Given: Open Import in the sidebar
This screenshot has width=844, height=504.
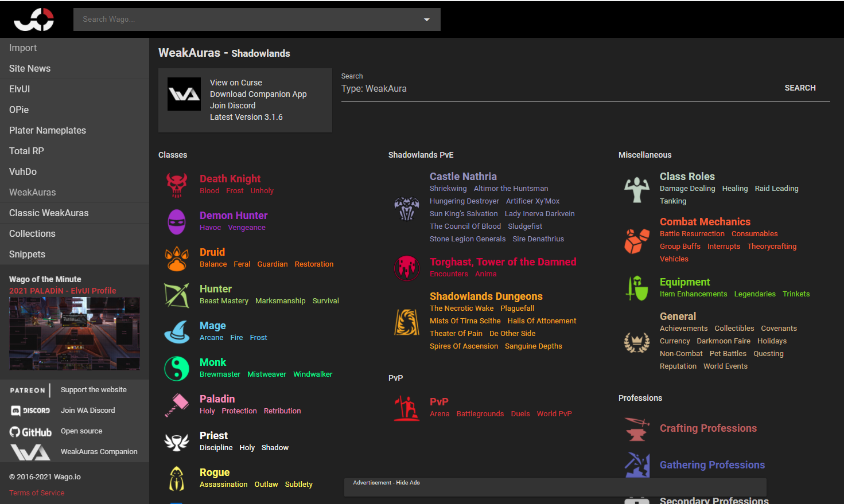Looking at the screenshot, I should coord(75,48).
